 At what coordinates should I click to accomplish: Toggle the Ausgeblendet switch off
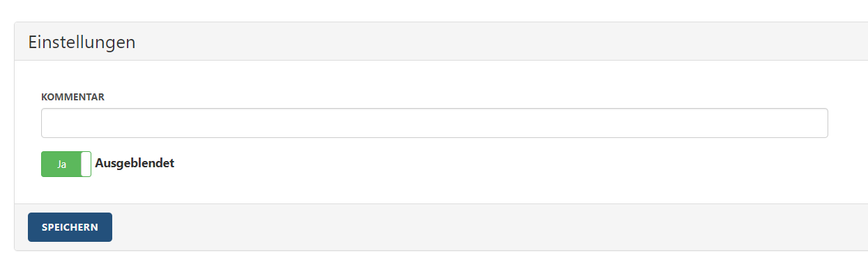coord(66,164)
